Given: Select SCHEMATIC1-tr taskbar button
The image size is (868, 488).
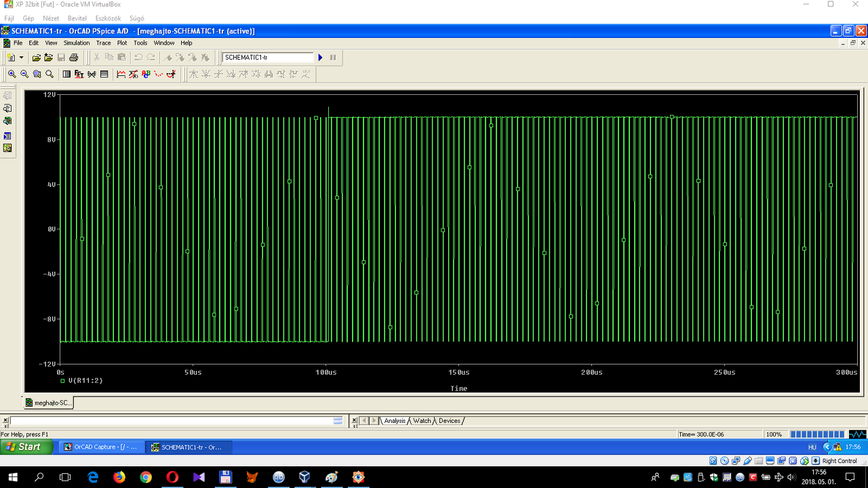Looking at the screenshot, I should (x=189, y=447).
